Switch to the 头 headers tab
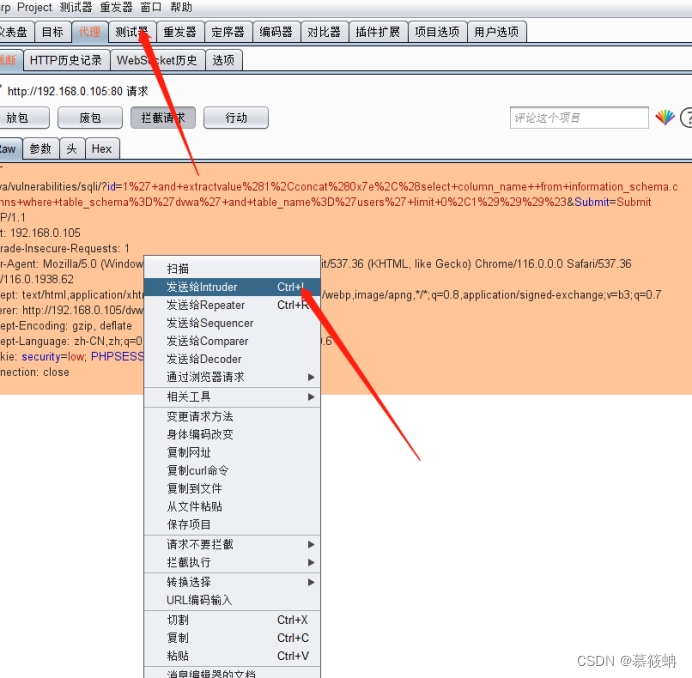692x678 pixels. (72, 149)
